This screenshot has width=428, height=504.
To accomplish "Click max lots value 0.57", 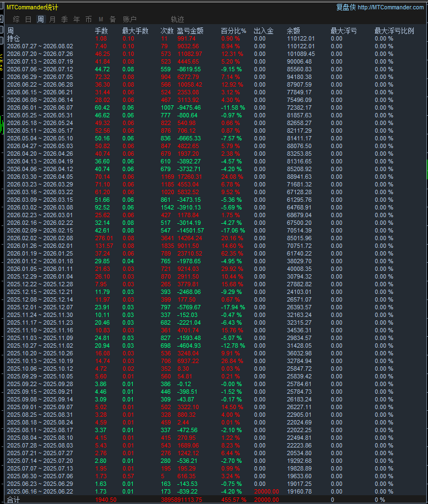I will (128, 476).
